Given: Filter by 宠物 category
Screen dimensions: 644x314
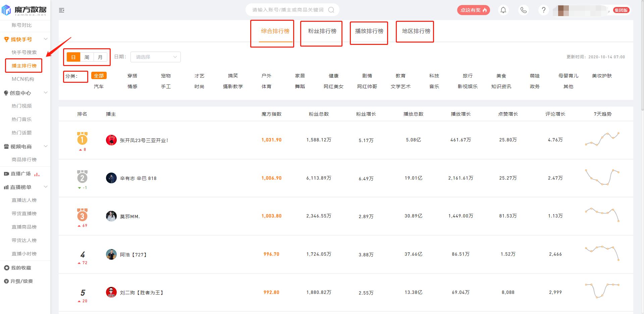Looking at the screenshot, I should (166, 76).
